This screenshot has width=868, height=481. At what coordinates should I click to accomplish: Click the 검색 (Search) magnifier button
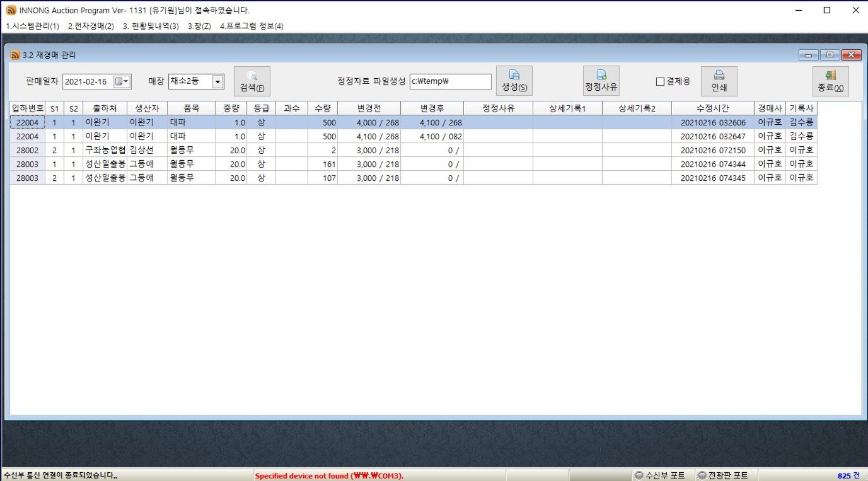click(252, 81)
